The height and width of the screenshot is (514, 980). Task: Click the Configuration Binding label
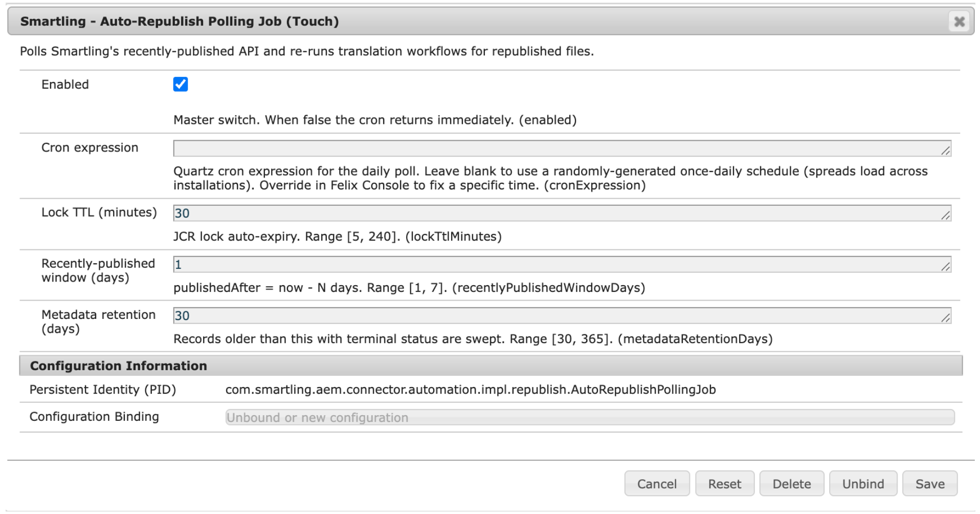pos(94,417)
